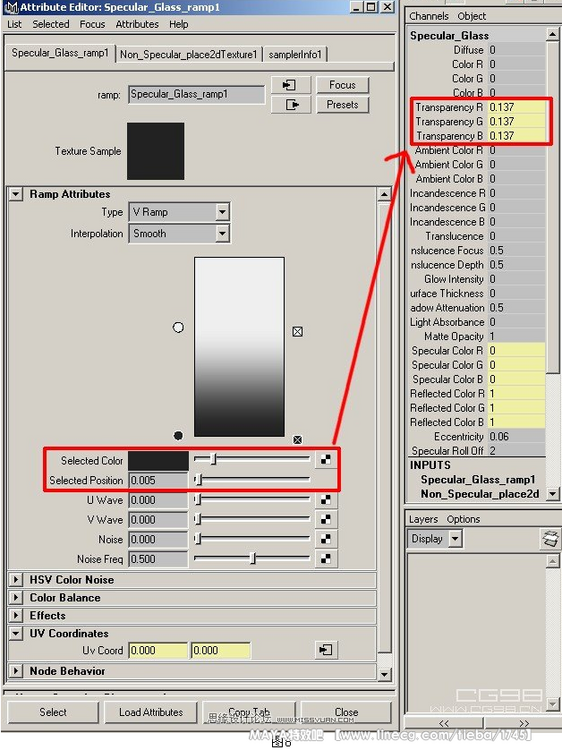Select the Reflected Color R channel
562x750 pixels.
click(x=477, y=394)
